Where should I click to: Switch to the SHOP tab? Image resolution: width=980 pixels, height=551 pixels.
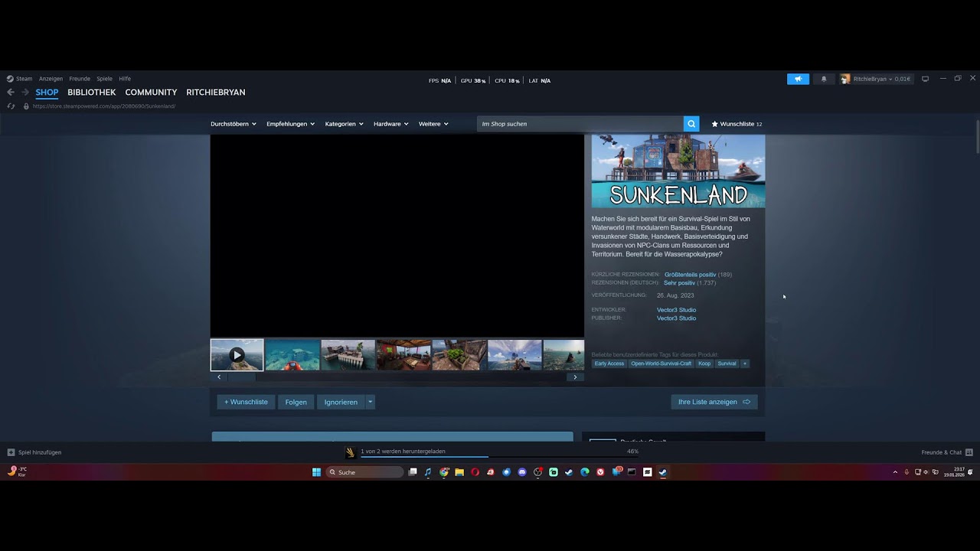47,93
